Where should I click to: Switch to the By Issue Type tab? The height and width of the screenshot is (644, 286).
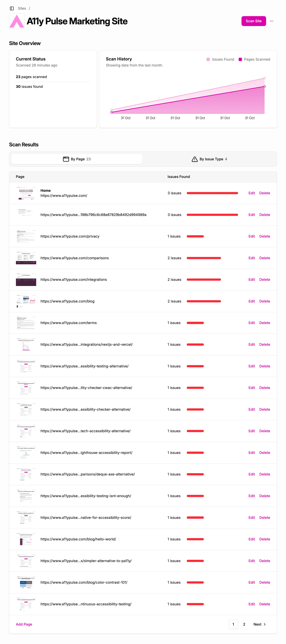pos(209,159)
